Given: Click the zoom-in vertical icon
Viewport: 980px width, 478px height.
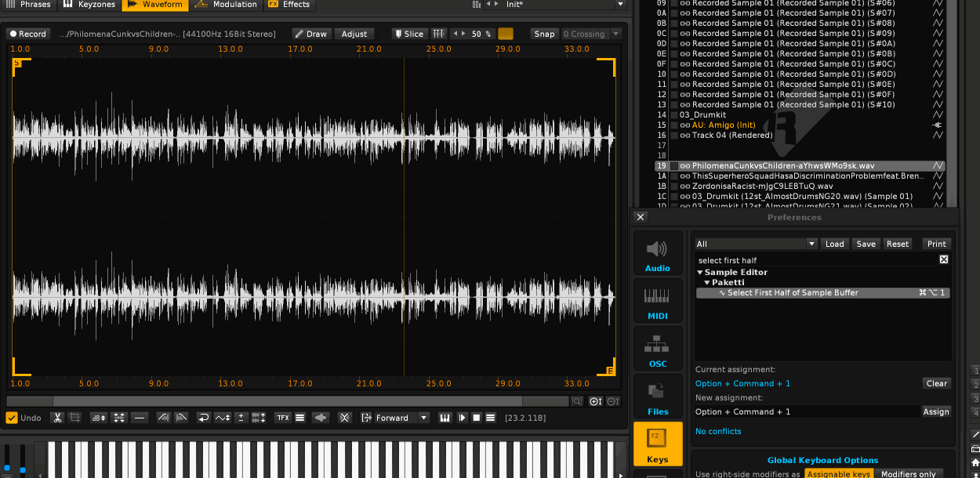Looking at the screenshot, I should pos(595,401).
